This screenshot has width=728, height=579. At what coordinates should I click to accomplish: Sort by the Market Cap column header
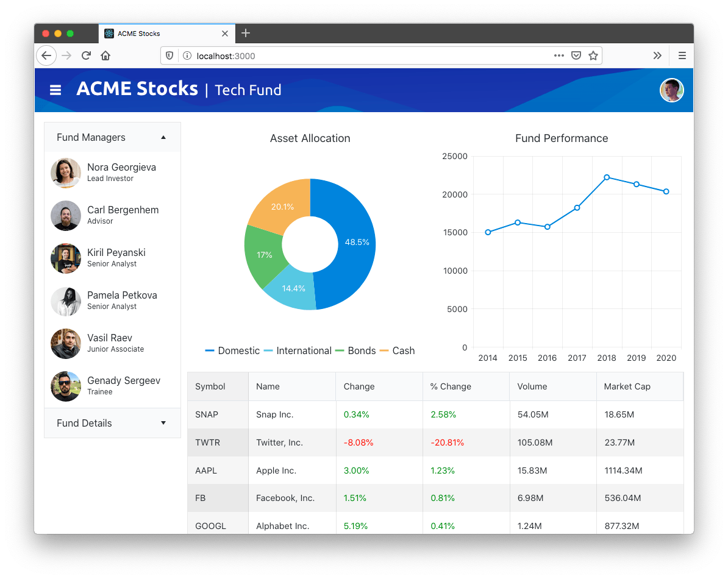point(640,386)
